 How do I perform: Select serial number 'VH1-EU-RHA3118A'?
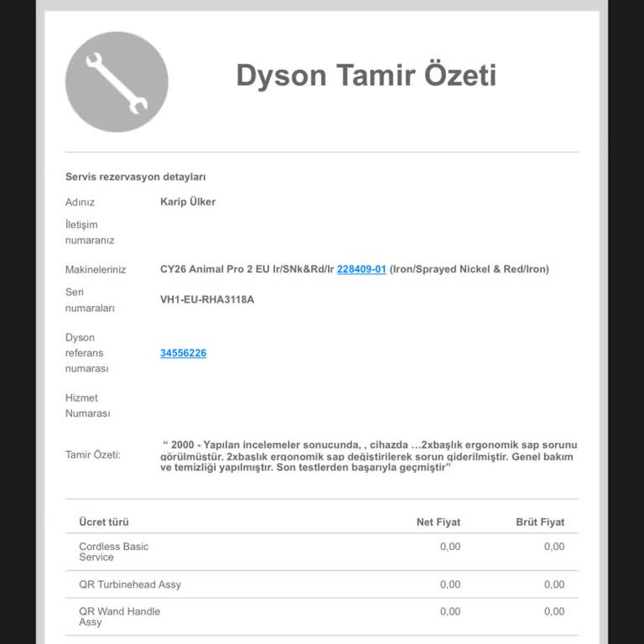click(x=207, y=299)
